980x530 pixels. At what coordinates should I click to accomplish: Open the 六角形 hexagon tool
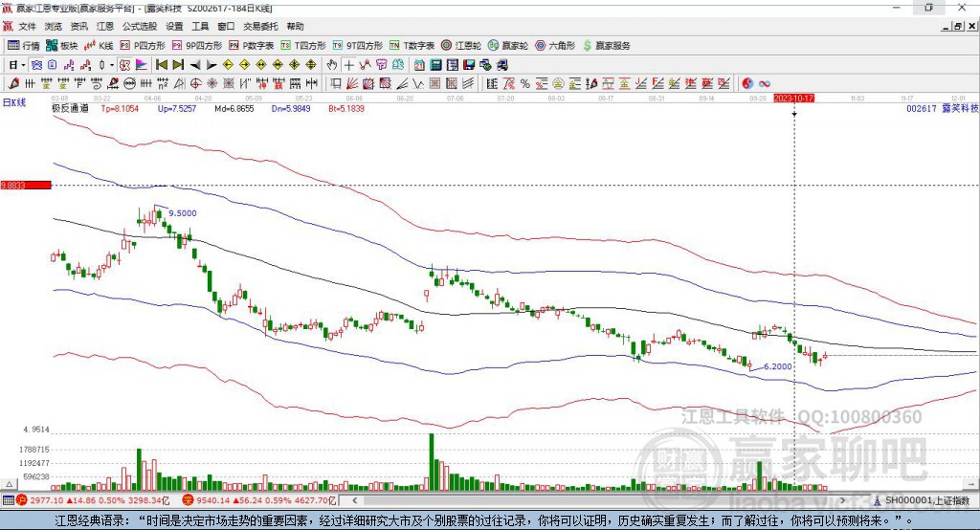[555, 46]
